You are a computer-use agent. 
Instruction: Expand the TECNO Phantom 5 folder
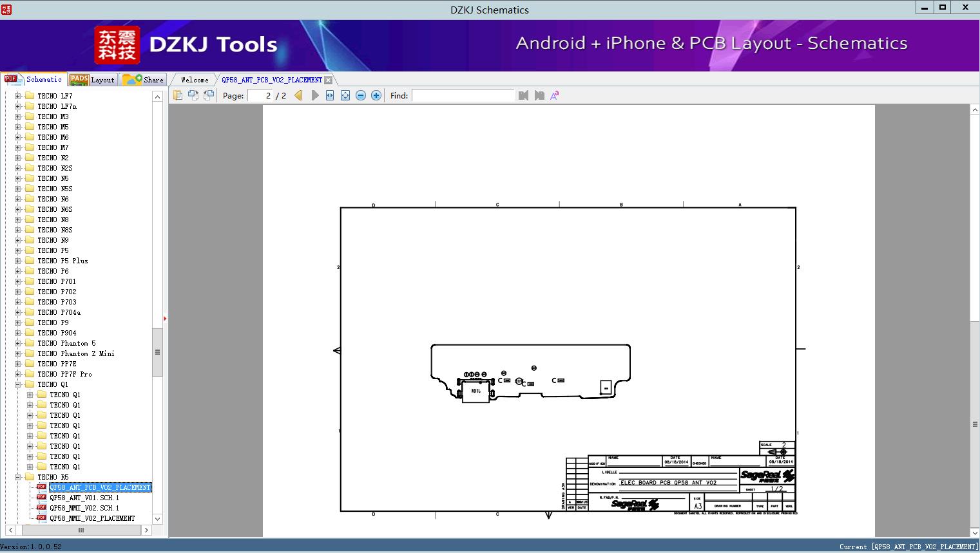[18, 343]
